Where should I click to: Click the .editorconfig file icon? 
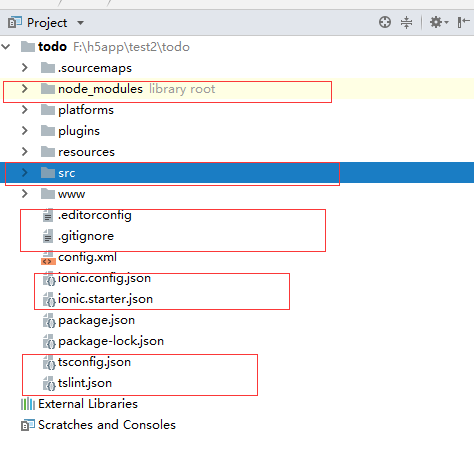48,215
